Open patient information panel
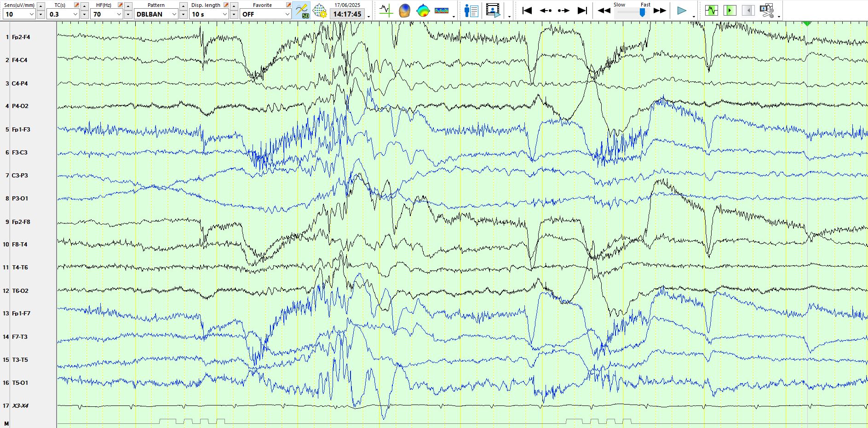The height and width of the screenshot is (428, 868). click(x=471, y=10)
